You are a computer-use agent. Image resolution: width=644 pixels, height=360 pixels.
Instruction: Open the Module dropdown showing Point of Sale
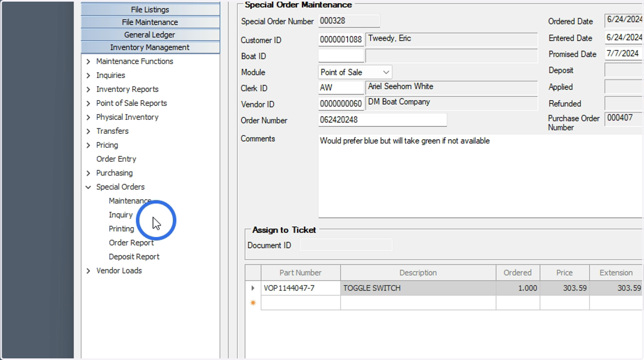coord(355,72)
